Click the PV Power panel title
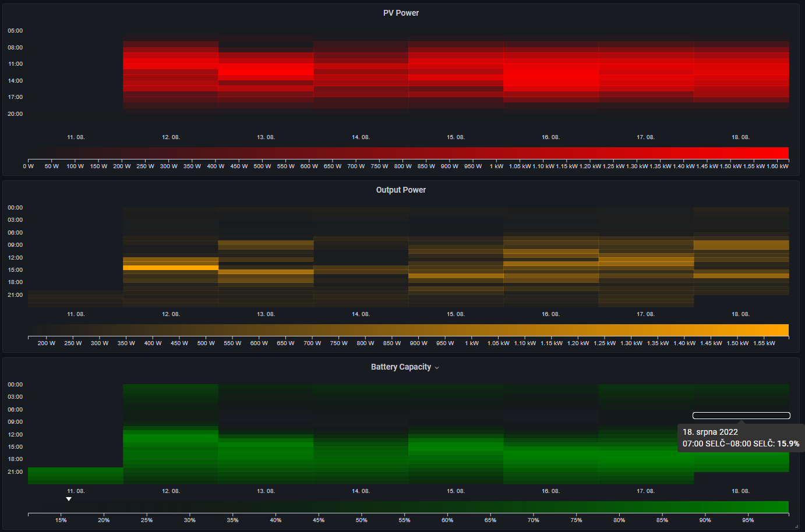This screenshot has width=805, height=532. coord(401,13)
